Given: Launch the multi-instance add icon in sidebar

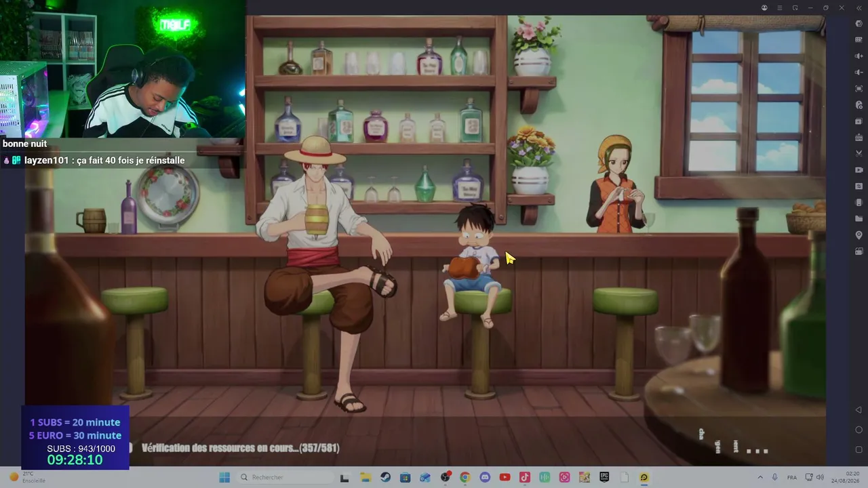Looking at the screenshot, I should [x=859, y=121].
